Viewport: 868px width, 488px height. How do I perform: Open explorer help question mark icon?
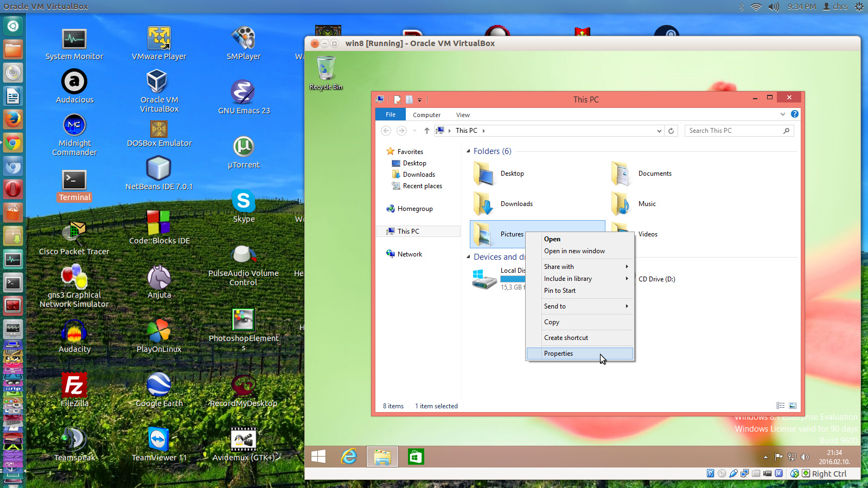coord(795,114)
